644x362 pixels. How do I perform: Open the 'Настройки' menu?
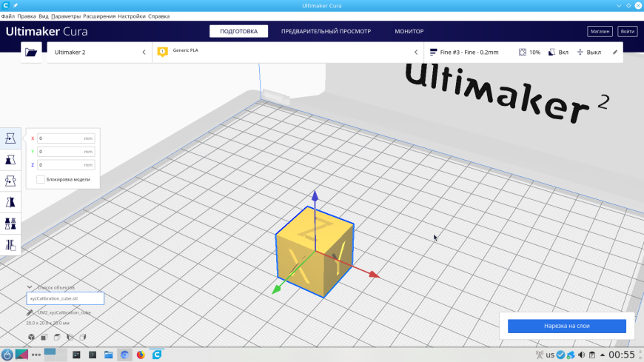click(x=132, y=16)
